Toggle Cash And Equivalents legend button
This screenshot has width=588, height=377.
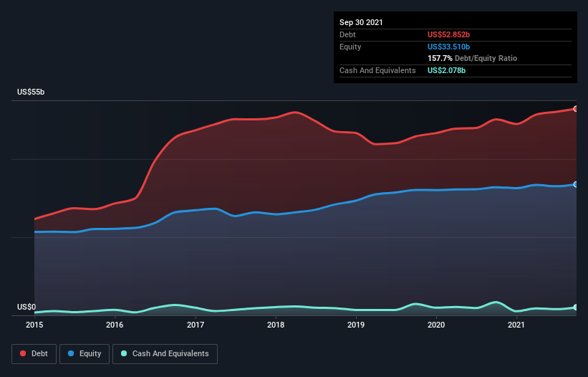click(165, 354)
